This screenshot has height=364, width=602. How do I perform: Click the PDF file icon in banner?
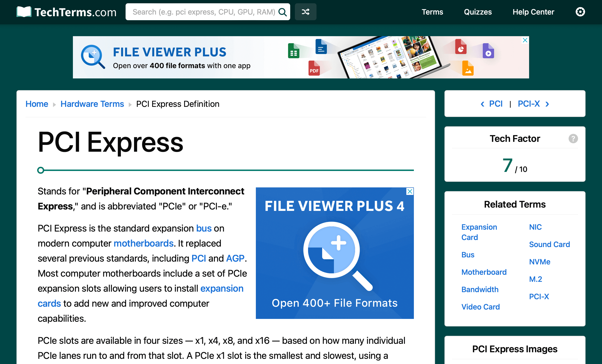[x=314, y=68]
